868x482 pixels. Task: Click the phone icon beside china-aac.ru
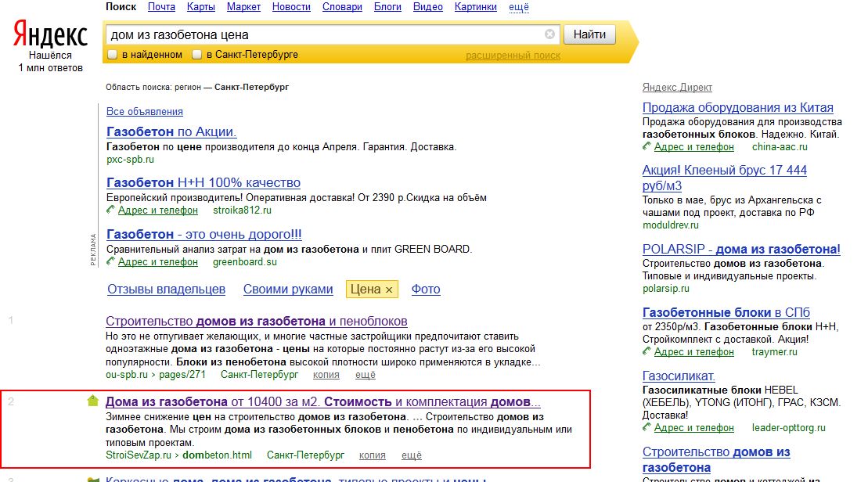click(x=646, y=146)
